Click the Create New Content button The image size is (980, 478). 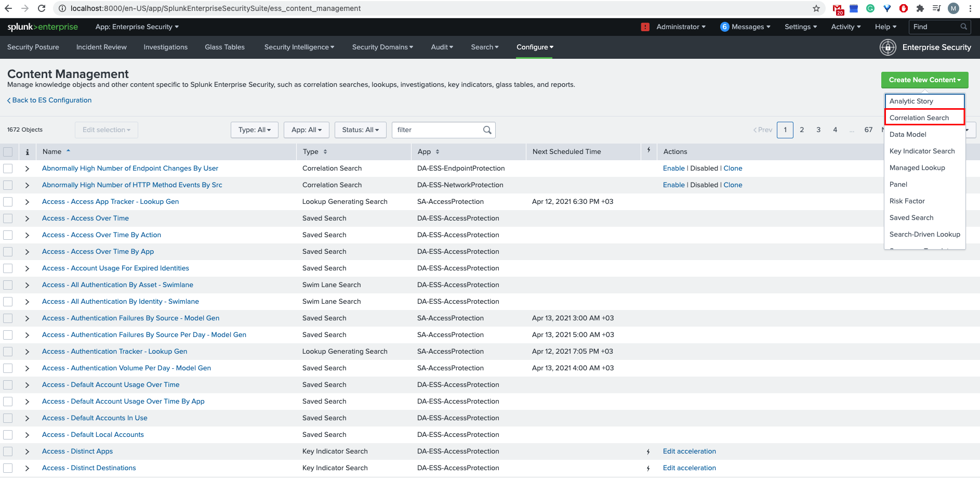tap(924, 80)
